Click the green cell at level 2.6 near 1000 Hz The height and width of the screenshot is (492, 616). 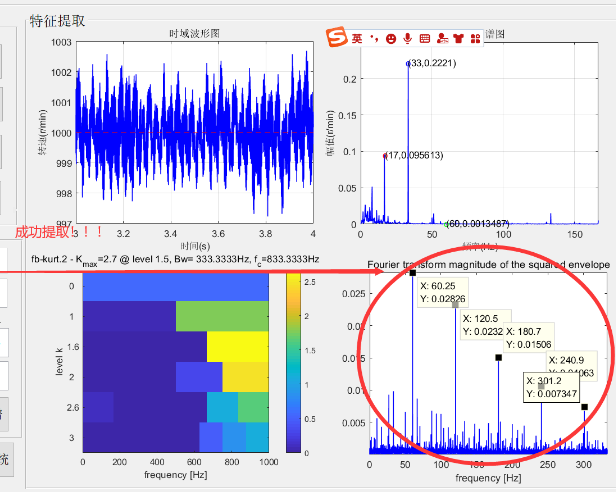point(253,407)
